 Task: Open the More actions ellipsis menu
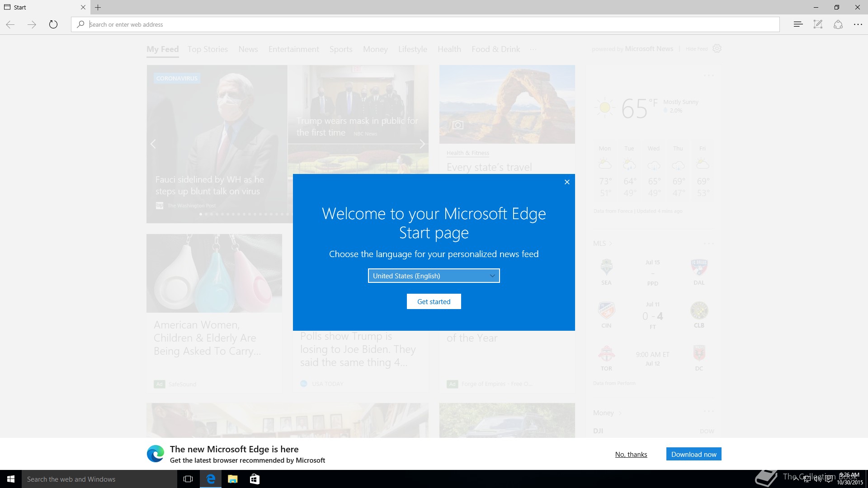coord(858,24)
